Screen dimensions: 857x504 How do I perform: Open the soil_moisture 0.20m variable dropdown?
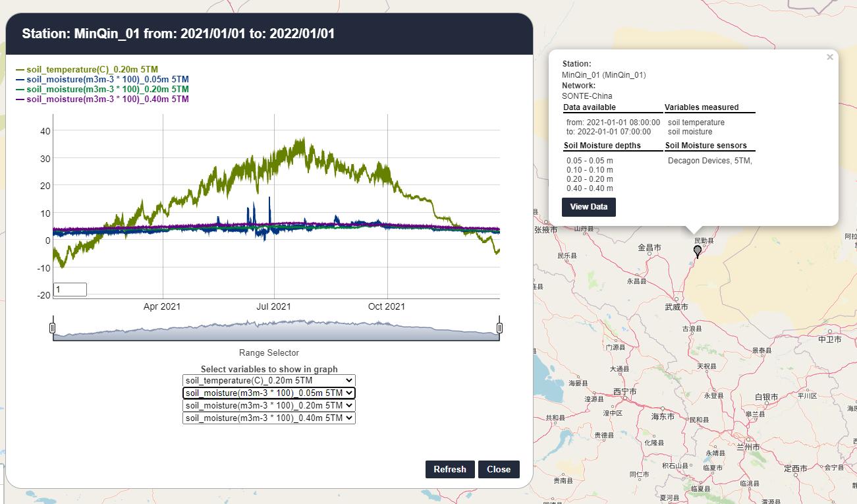click(x=269, y=405)
